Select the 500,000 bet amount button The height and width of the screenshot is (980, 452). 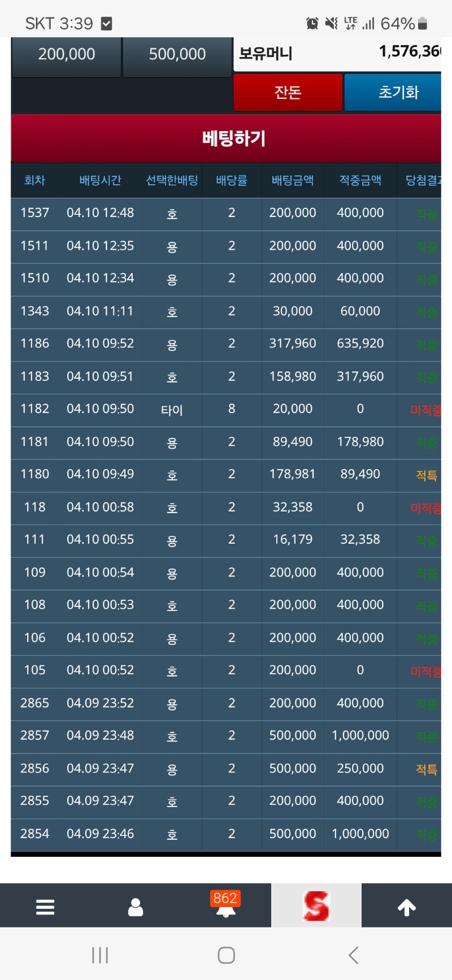tap(177, 55)
